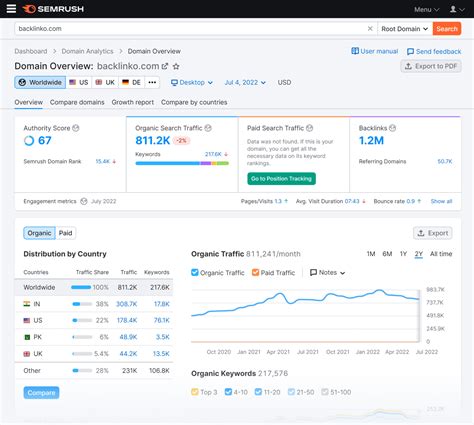Click IN traffic share bar
Image resolution: width=474 pixels, height=425 pixels.
[82, 304]
